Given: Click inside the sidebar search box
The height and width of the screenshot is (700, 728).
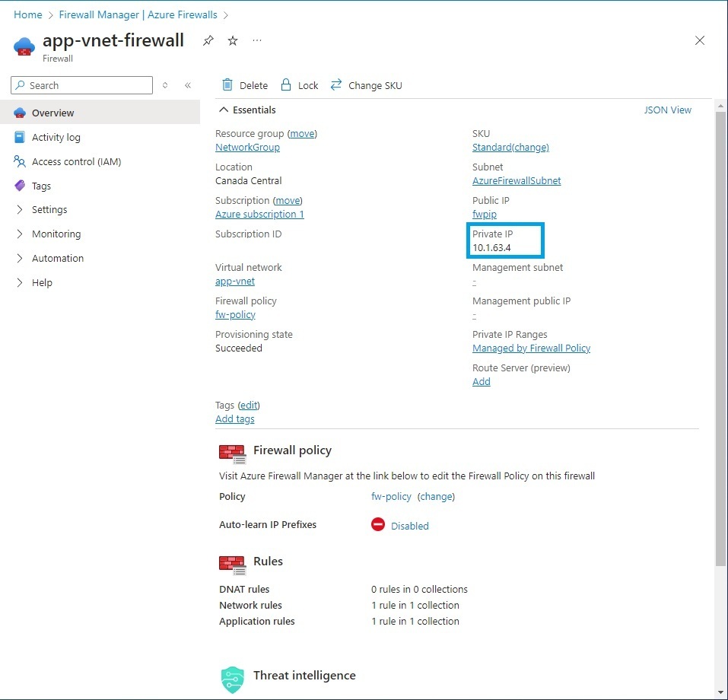Looking at the screenshot, I should point(80,85).
